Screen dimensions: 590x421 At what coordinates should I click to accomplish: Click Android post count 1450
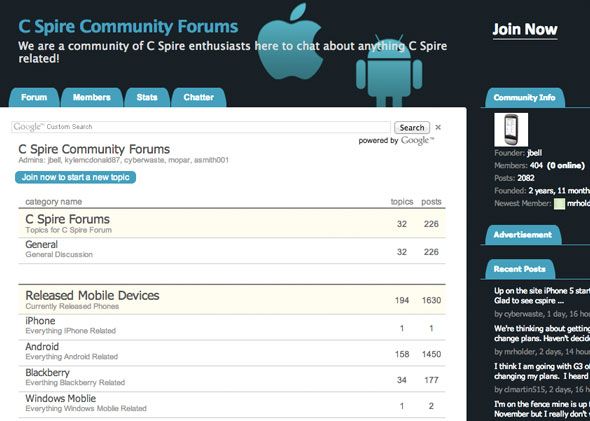(x=431, y=354)
